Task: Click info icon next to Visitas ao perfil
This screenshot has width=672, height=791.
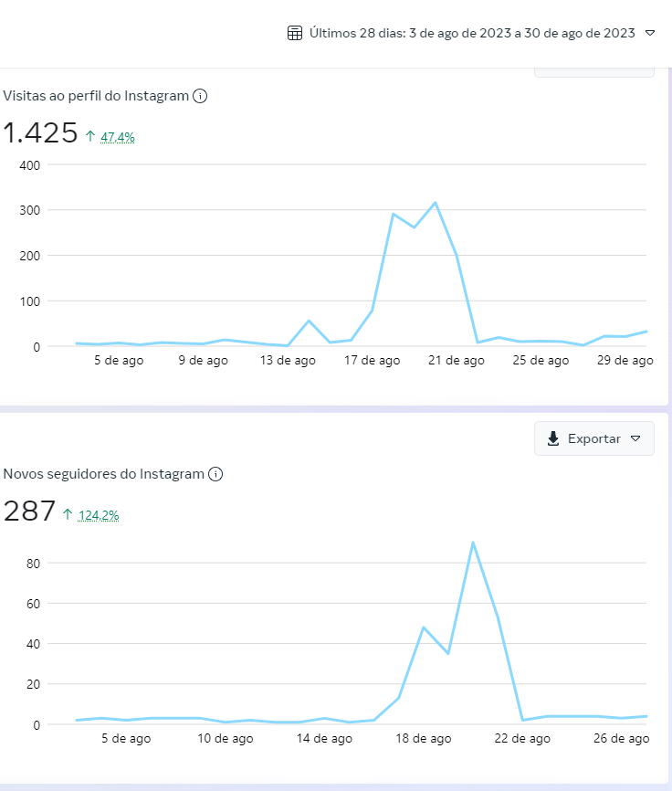Action: click(200, 96)
